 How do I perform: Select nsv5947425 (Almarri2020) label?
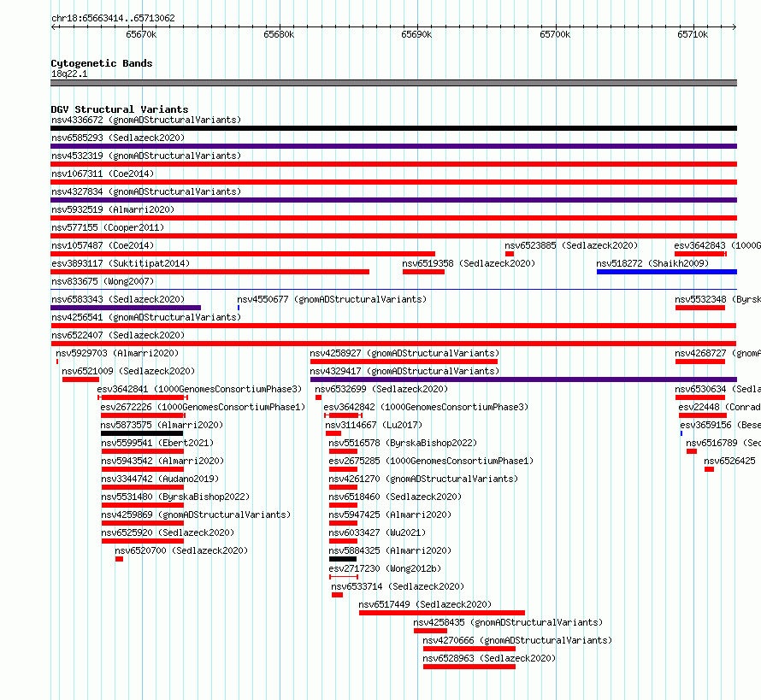390,515
